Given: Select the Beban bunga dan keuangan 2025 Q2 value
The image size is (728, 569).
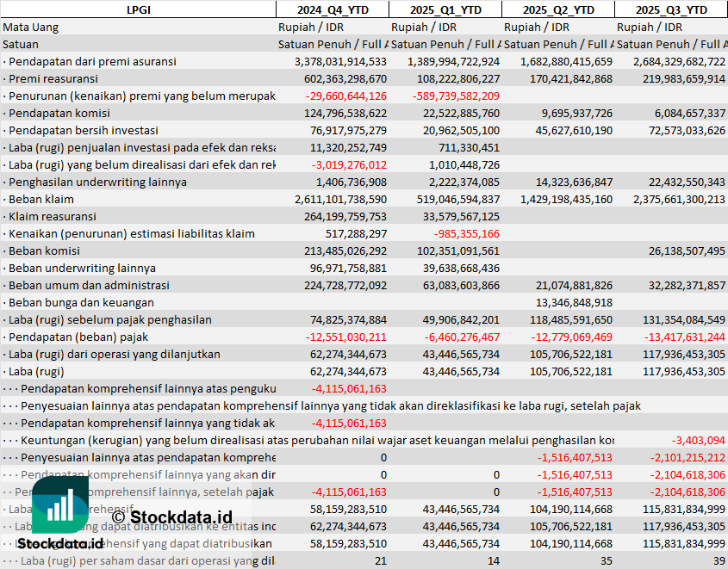Looking at the screenshot, I should [574, 302].
